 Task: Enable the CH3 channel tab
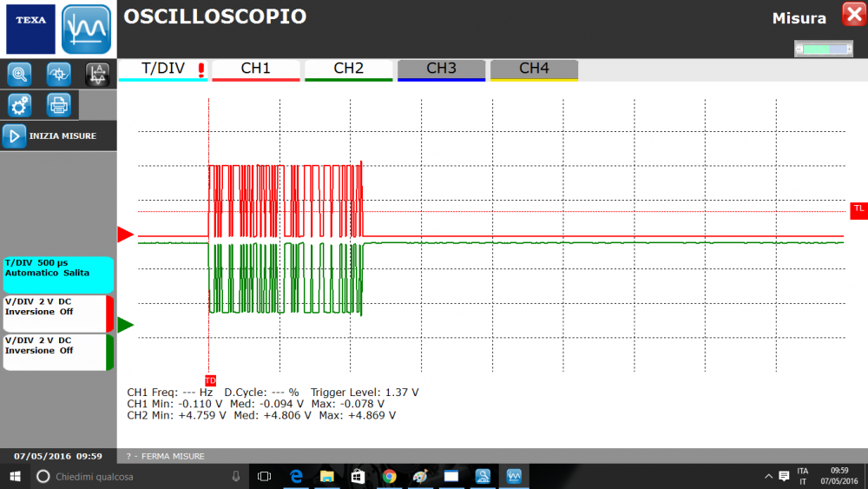click(441, 69)
